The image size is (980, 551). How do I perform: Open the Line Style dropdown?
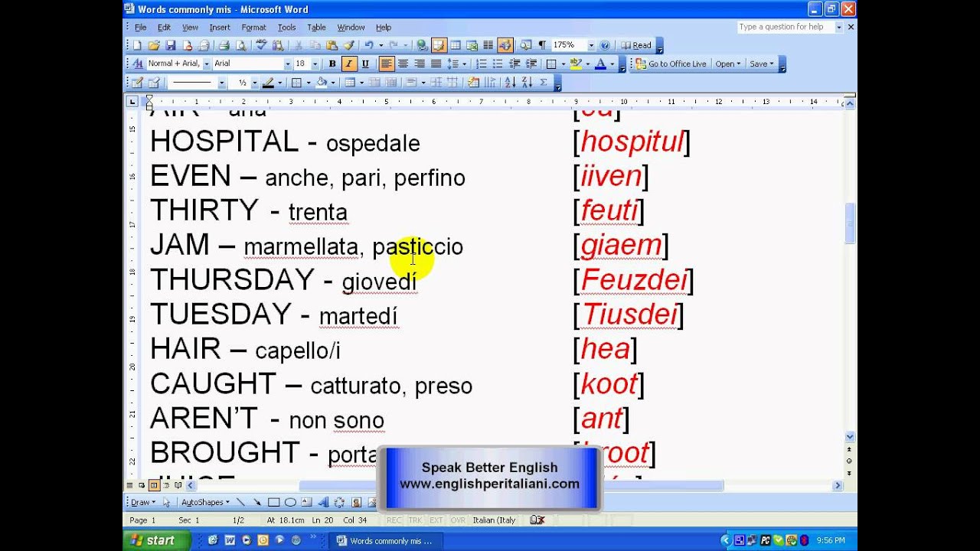tap(221, 82)
